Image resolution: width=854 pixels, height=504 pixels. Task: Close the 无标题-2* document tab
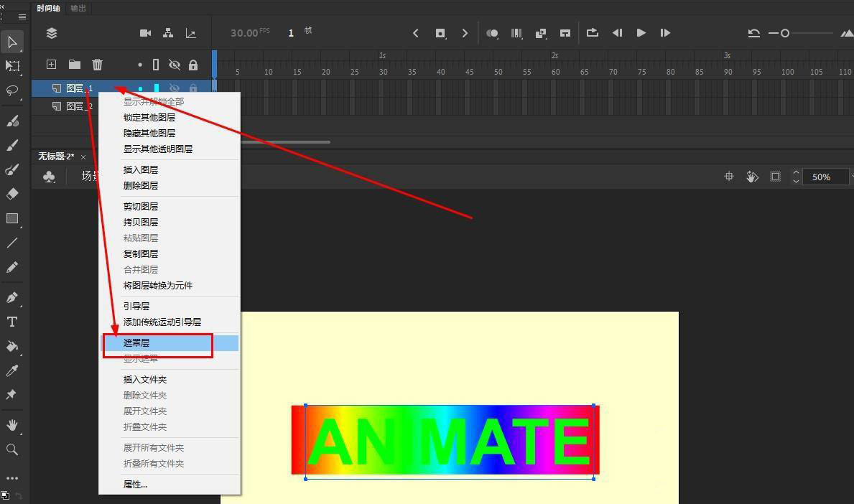pyautogui.click(x=83, y=157)
